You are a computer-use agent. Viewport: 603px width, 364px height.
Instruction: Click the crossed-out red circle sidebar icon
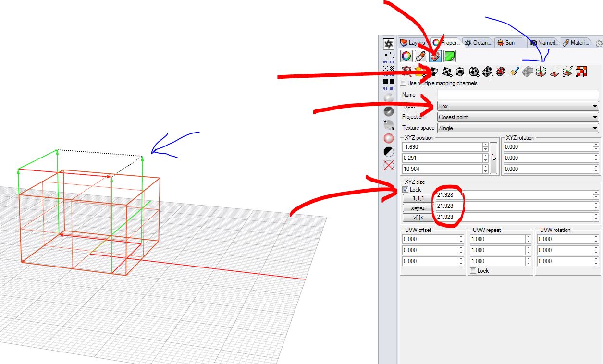pyautogui.click(x=389, y=165)
